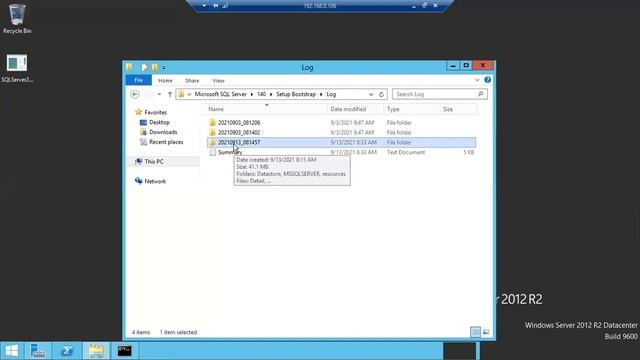Click Text Document type of Summary
The height and width of the screenshot is (360, 640).
tap(406, 152)
